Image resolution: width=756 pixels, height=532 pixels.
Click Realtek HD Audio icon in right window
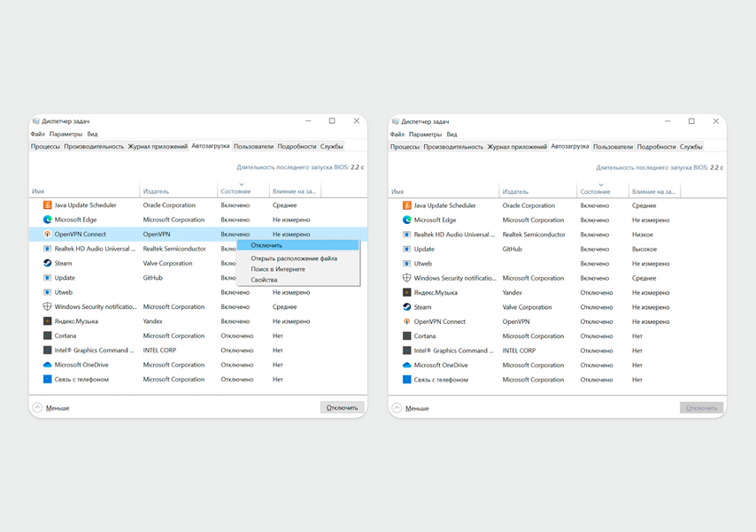(x=407, y=235)
